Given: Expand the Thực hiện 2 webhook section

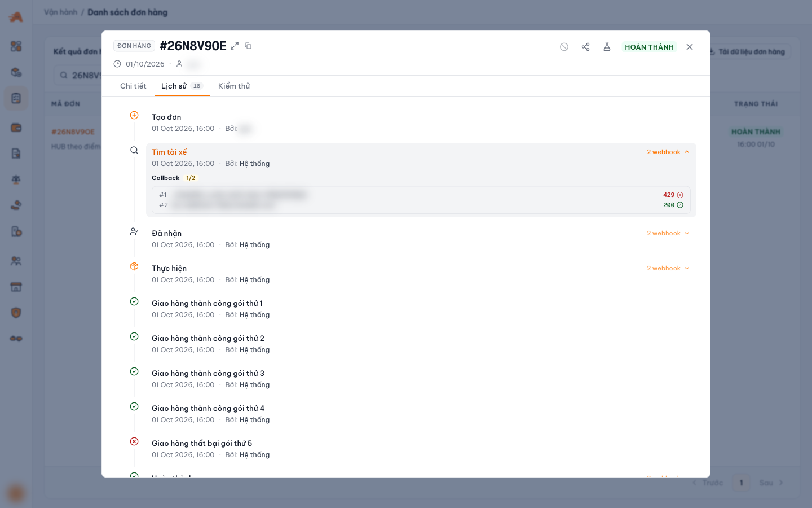Looking at the screenshot, I should pos(668,268).
